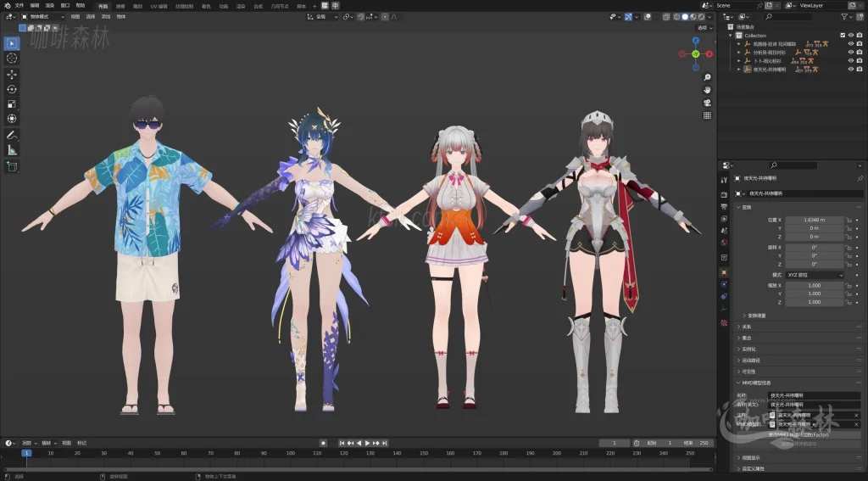Open the viewport 添加 Add menu

click(106, 17)
